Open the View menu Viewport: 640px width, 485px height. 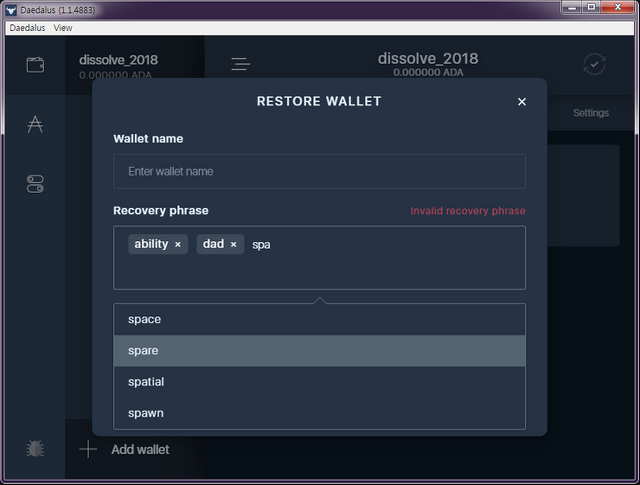click(x=63, y=28)
